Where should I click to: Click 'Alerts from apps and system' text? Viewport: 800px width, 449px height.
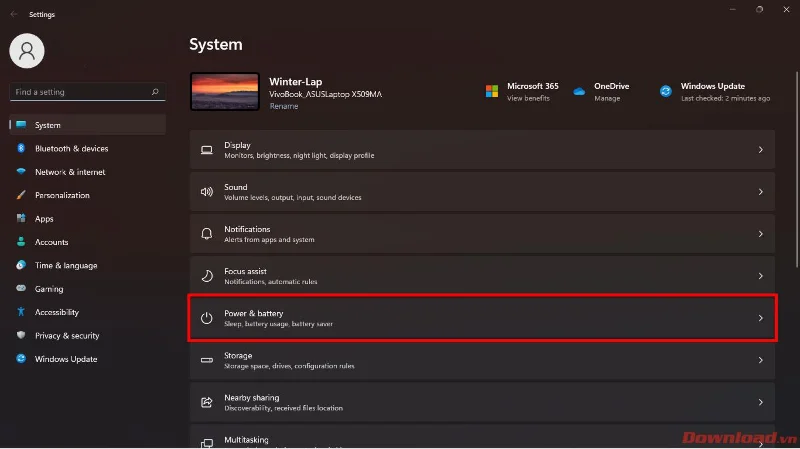point(269,239)
